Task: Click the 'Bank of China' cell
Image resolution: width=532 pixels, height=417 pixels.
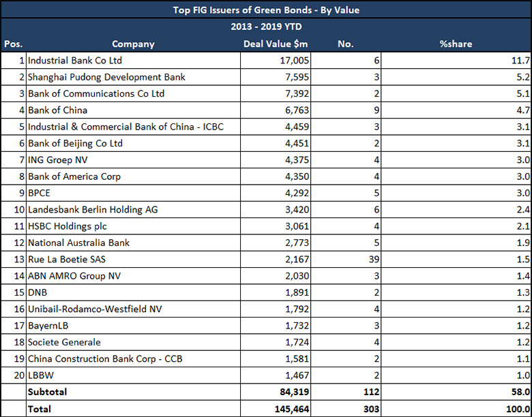Action: click(x=133, y=110)
